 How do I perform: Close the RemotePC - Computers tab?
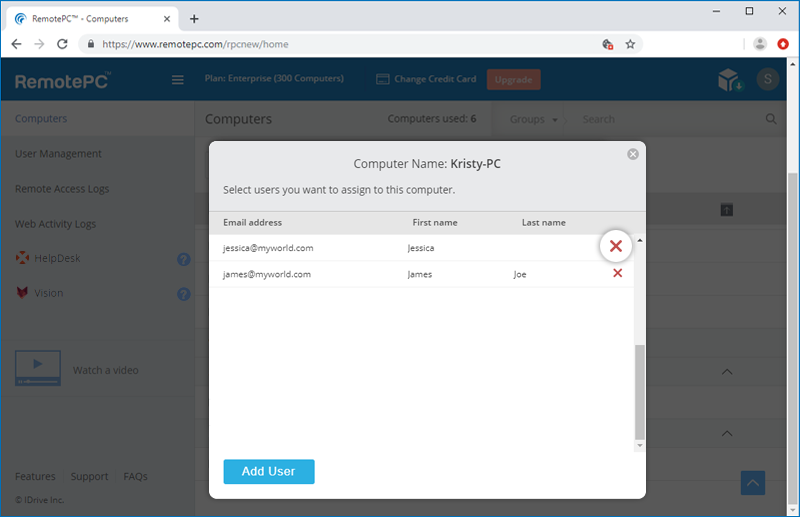(167, 19)
